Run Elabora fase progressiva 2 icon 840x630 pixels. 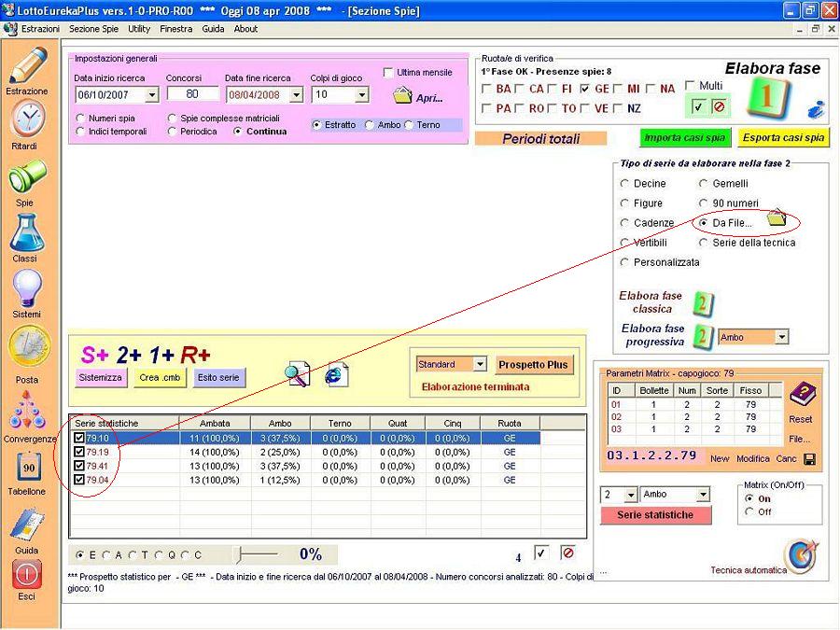click(x=702, y=337)
